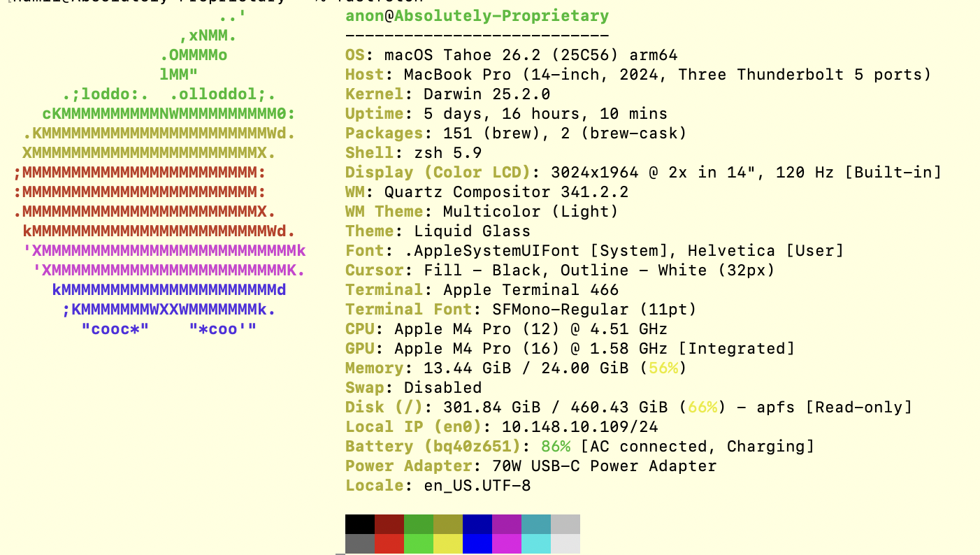
Task: Click the 'anon@Absolutely-Proprietary' title line
Action: click(477, 16)
